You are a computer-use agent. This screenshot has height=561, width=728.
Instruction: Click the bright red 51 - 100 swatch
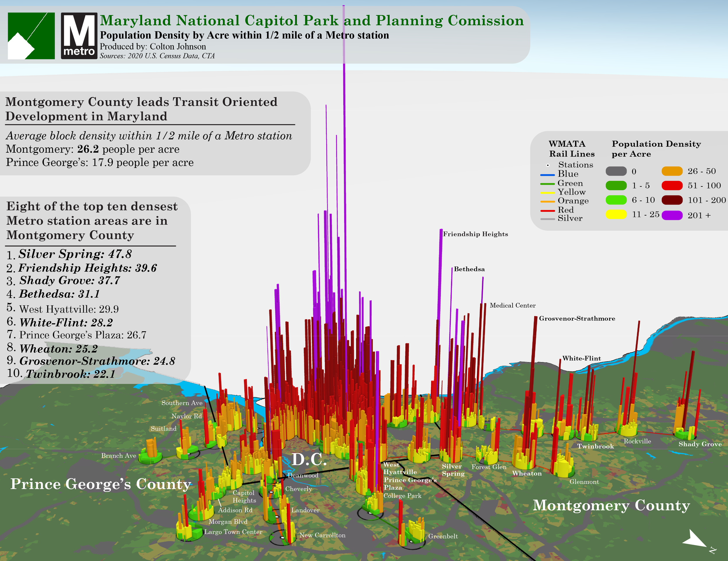click(672, 186)
